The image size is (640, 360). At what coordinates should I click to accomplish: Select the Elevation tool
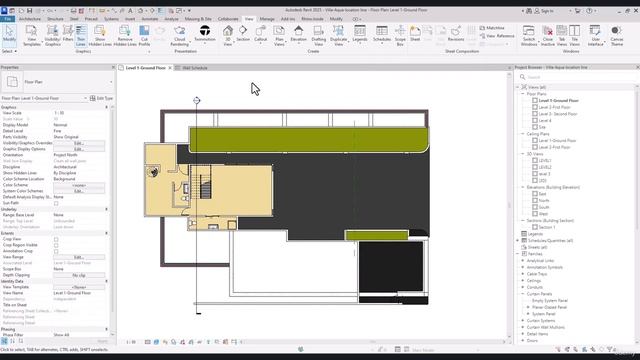pos(298,34)
